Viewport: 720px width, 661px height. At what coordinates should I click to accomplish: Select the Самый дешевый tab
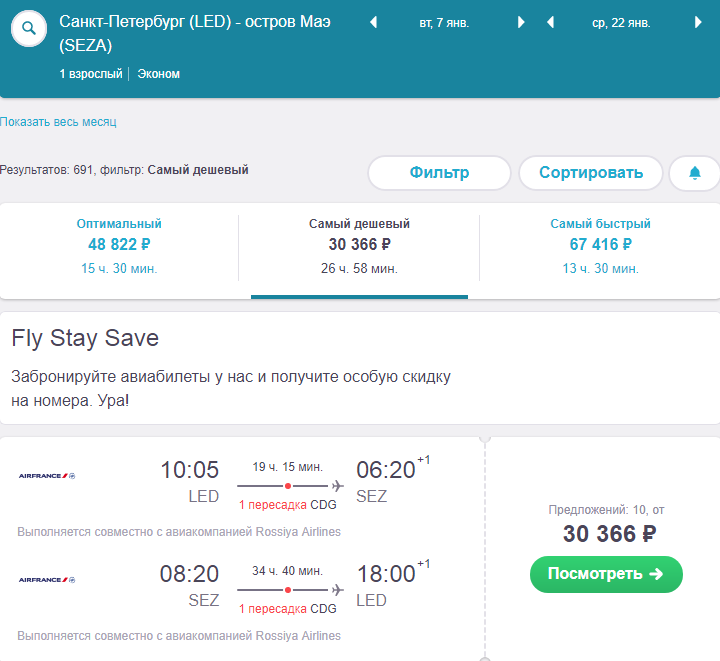coord(359,248)
